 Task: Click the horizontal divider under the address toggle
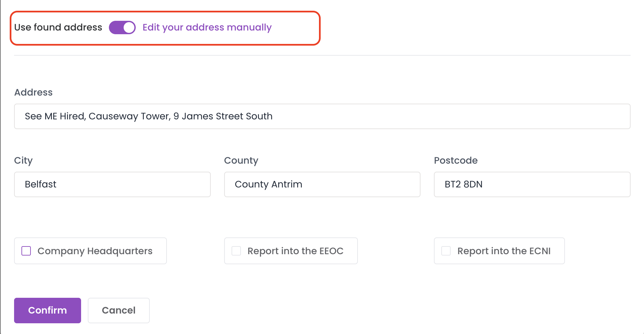click(x=322, y=55)
